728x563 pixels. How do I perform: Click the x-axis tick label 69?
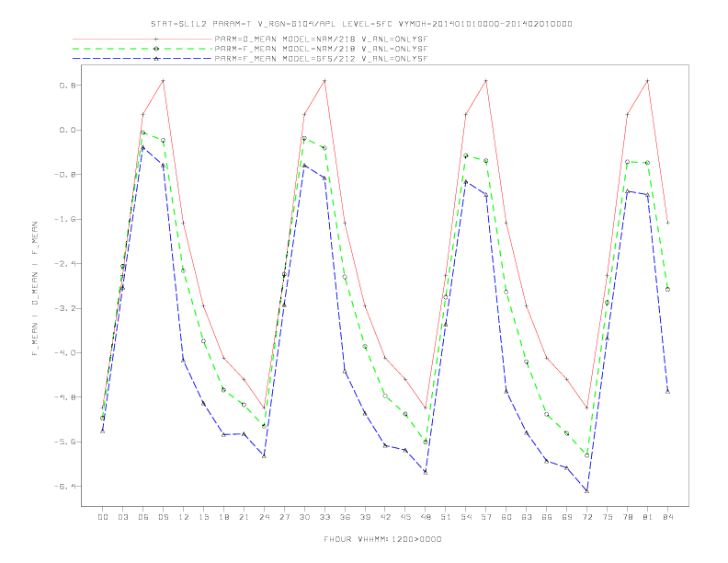(567, 517)
